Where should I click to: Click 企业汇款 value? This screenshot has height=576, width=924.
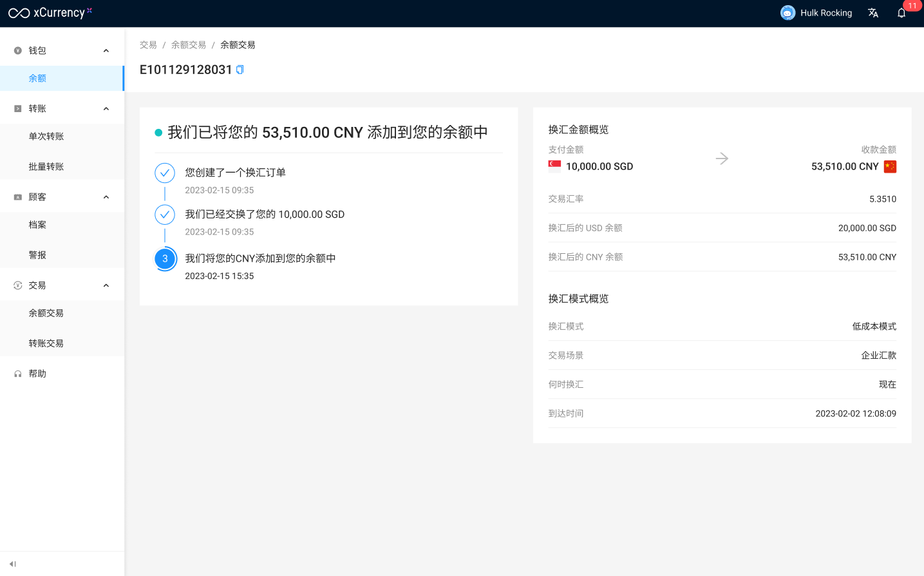879,356
